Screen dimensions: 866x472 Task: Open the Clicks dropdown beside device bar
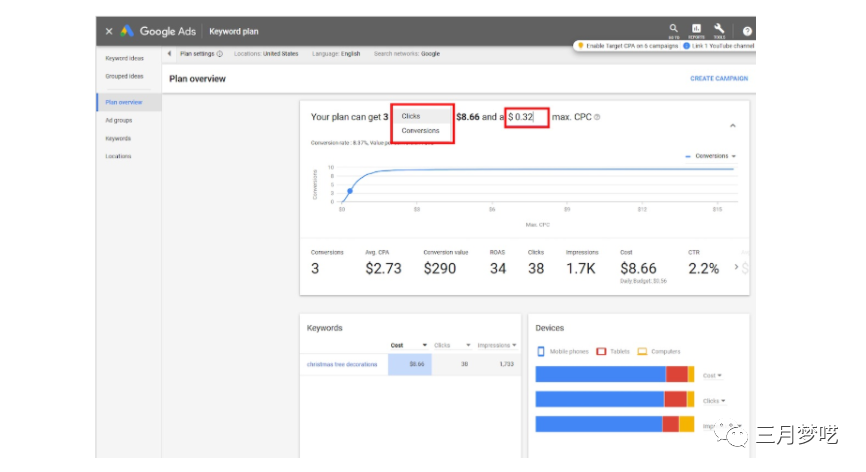coord(714,400)
